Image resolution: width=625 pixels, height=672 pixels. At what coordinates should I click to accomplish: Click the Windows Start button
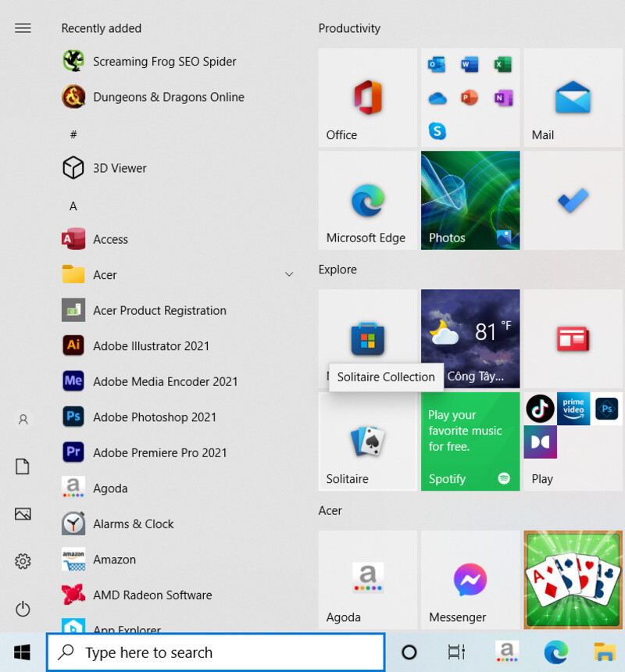23,652
